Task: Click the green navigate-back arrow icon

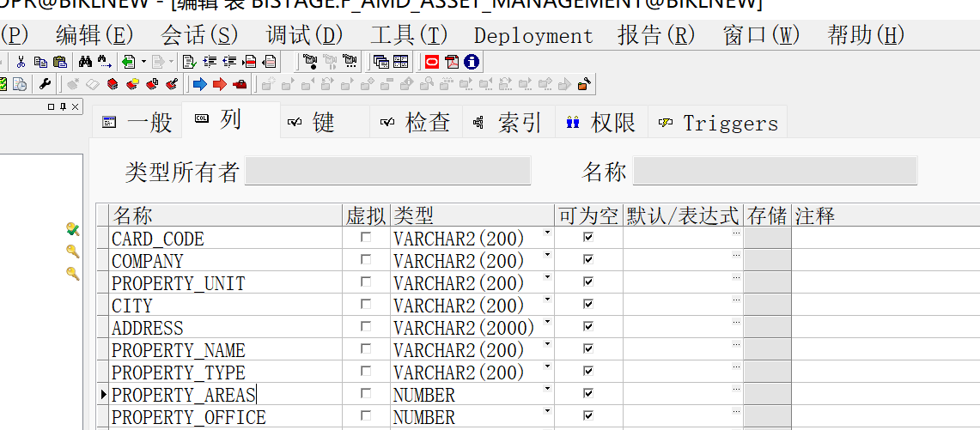Action: (129, 62)
